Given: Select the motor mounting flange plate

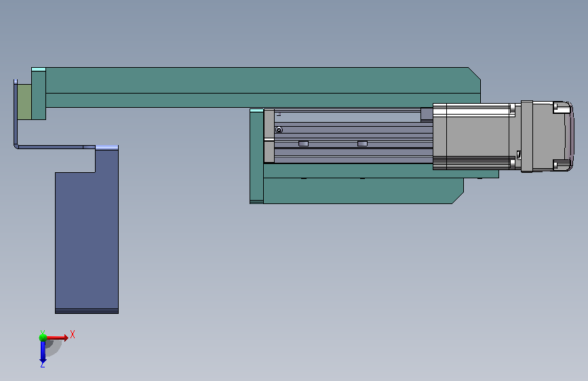Looking at the screenshot, I should (527, 136).
